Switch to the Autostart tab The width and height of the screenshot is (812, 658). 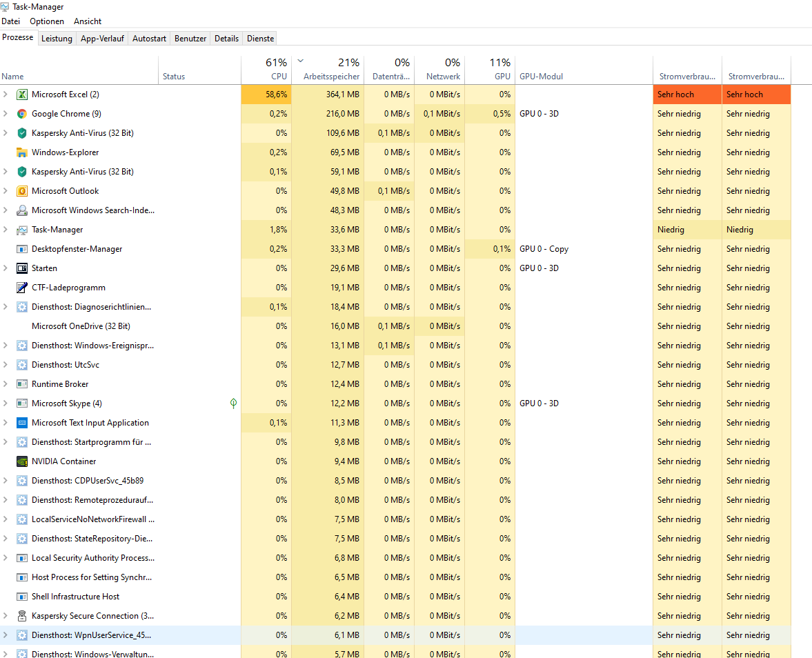pyautogui.click(x=149, y=39)
